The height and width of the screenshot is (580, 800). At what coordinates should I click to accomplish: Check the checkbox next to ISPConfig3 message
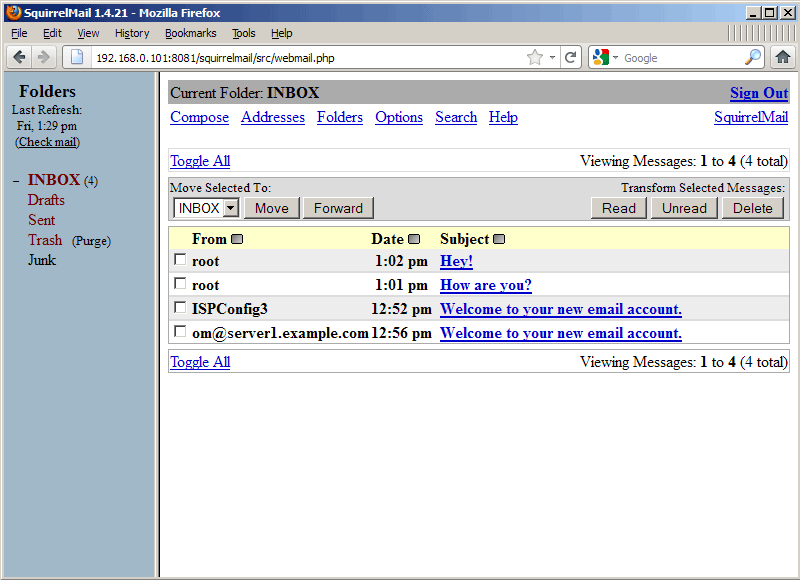pyautogui.click(x=180, y=307)
